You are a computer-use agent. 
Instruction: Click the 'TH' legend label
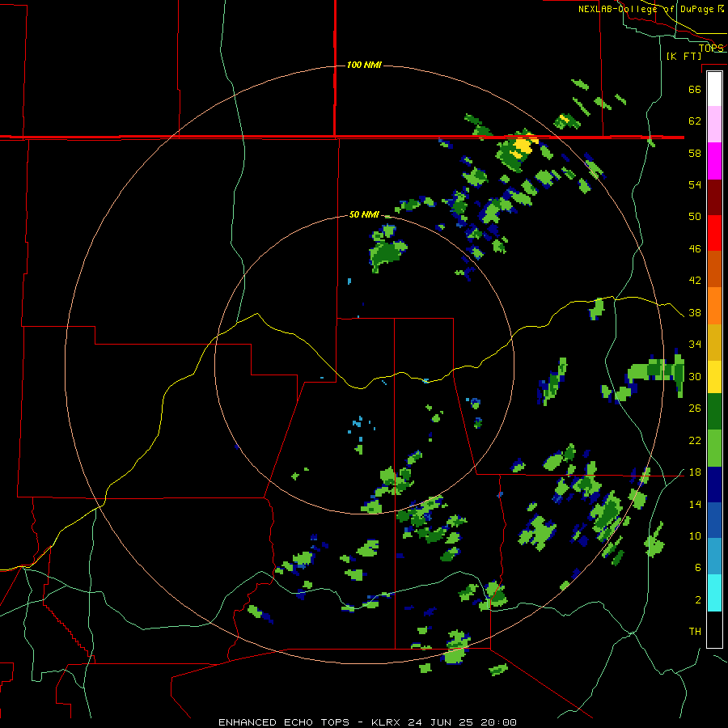pyautogui.click(x=695, y=632)
